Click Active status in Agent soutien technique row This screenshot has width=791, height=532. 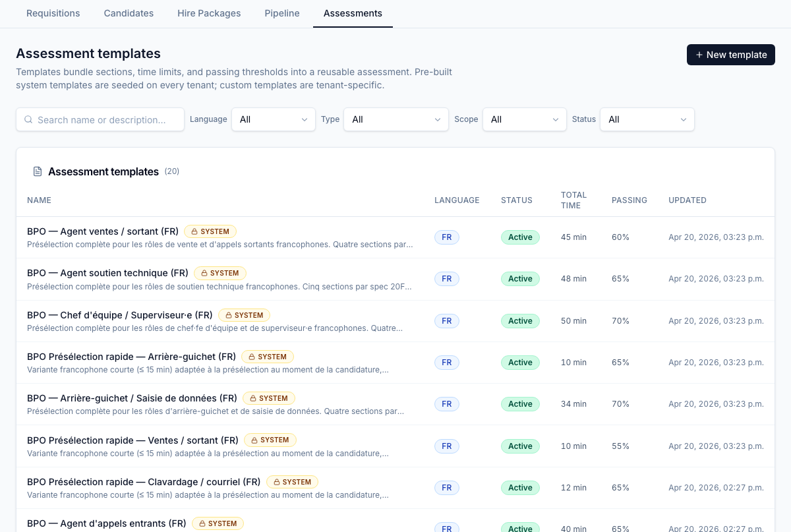click(520, 279)
